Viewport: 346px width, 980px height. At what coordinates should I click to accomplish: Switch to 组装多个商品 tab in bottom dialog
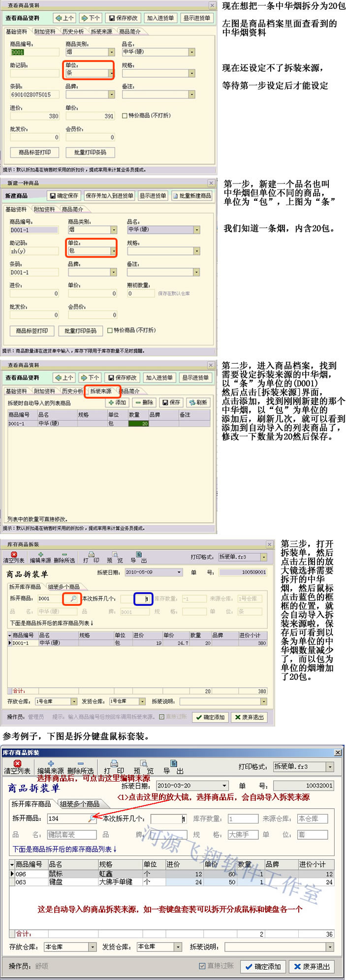[80, 804]
